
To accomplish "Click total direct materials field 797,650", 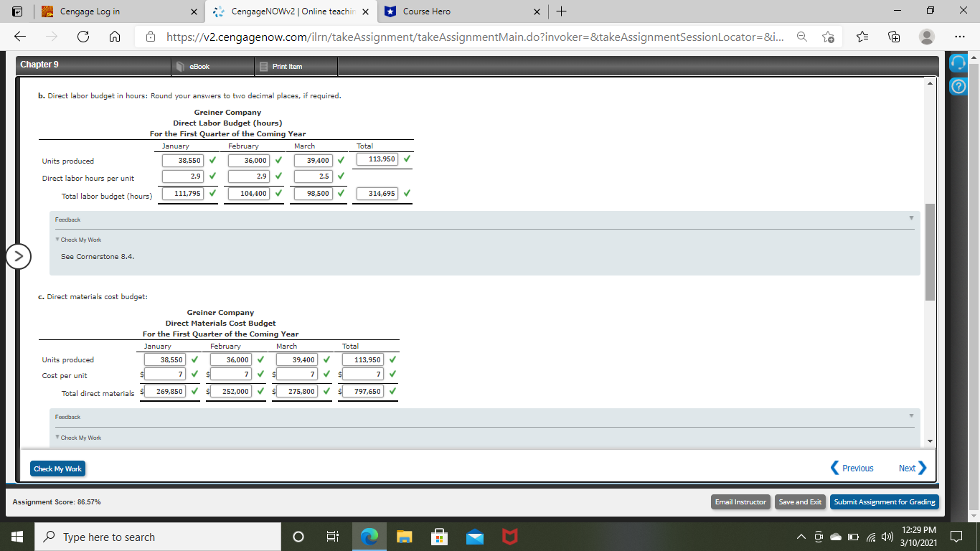I will click(x=363, y=392).
